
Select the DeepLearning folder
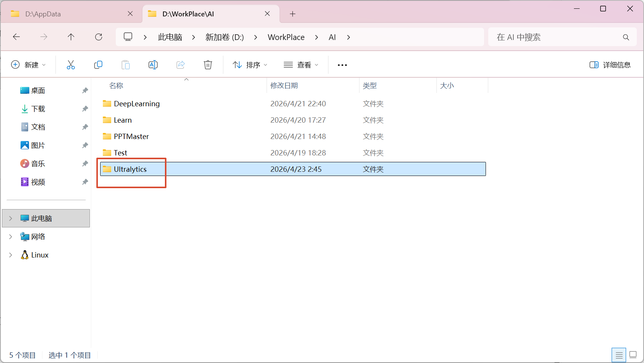(136, 104)
